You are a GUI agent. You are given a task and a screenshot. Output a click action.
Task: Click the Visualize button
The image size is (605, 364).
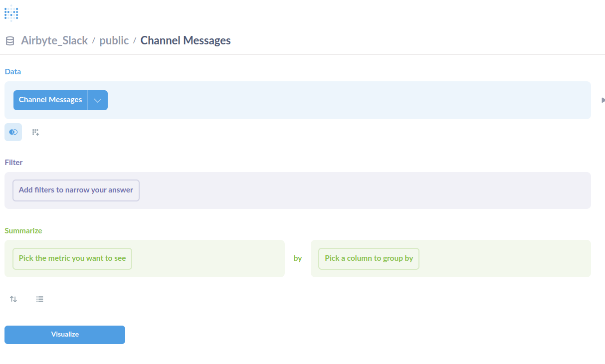tap(65, 335)
